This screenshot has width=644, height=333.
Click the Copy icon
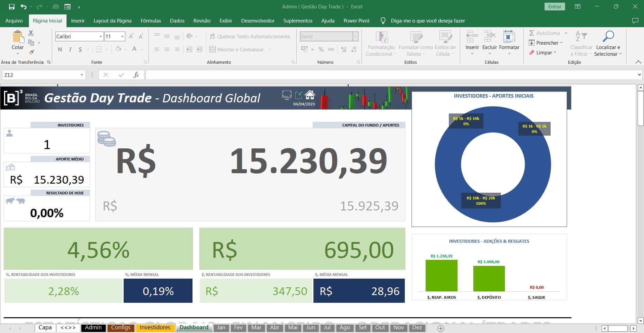pyautogui.click(x=31, y=43)
